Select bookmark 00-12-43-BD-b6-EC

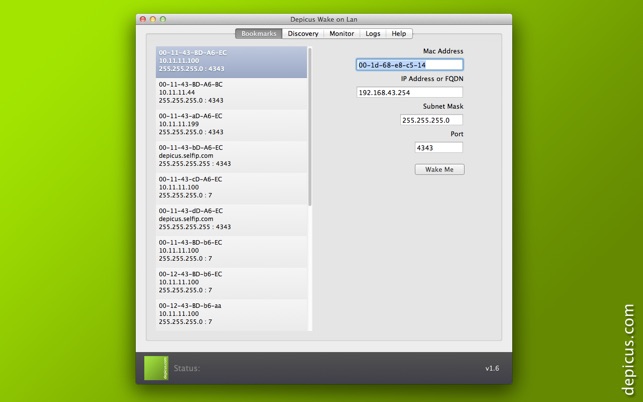(231, 283)
